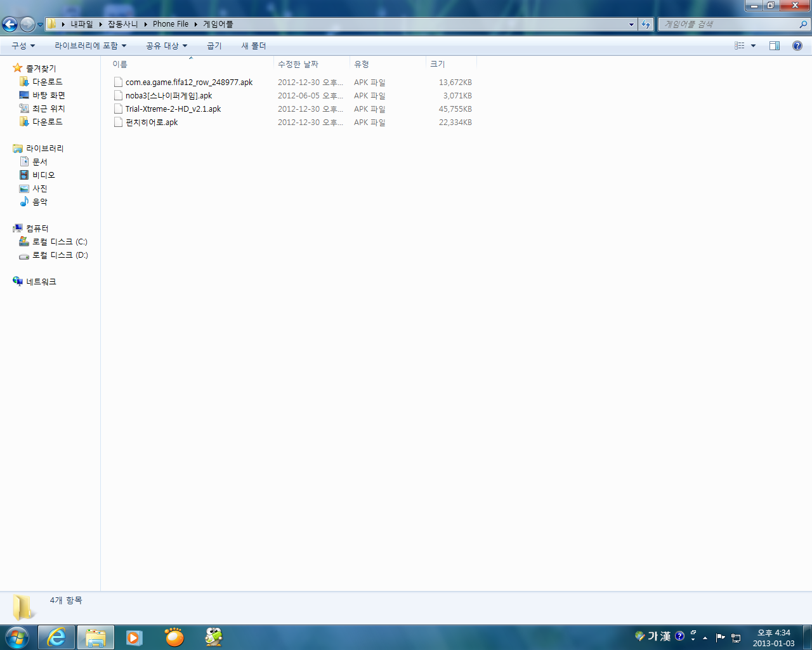
Task: Expand the address bar history dropdown
Action: [x=631, y=24]
